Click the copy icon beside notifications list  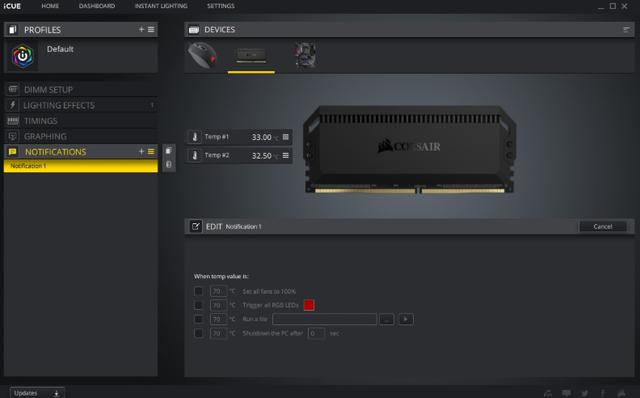pyautogui.click(x=169, y=151)
